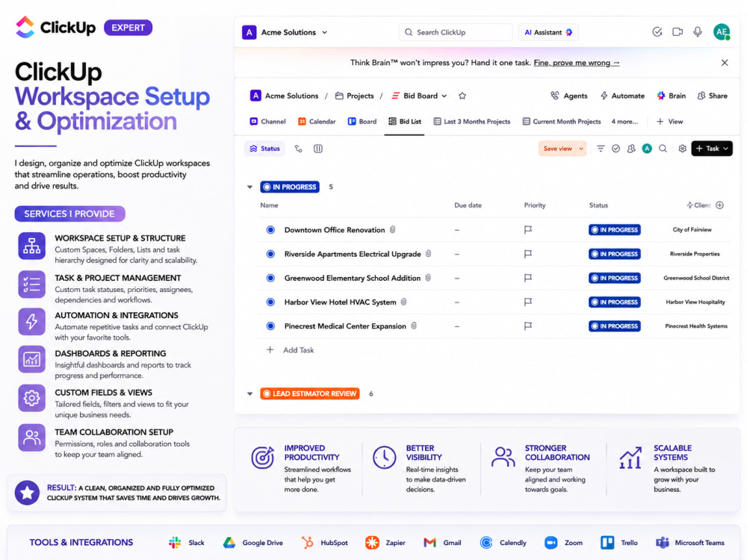Click the microphone voice icon

698,32
